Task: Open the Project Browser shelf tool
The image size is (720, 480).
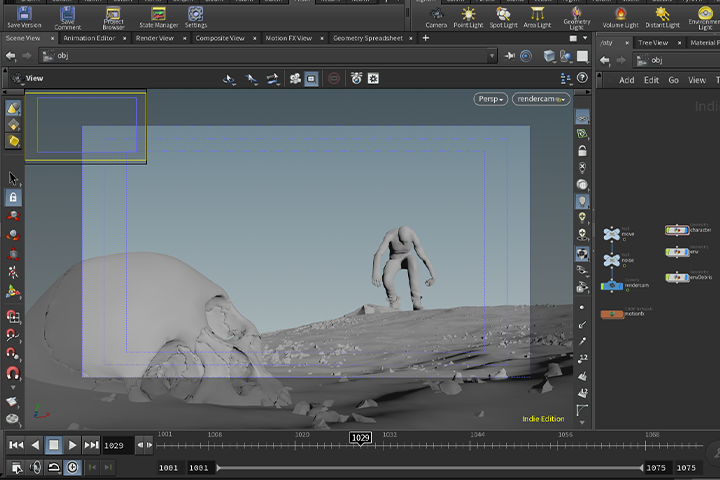Action: click(113, 18)
